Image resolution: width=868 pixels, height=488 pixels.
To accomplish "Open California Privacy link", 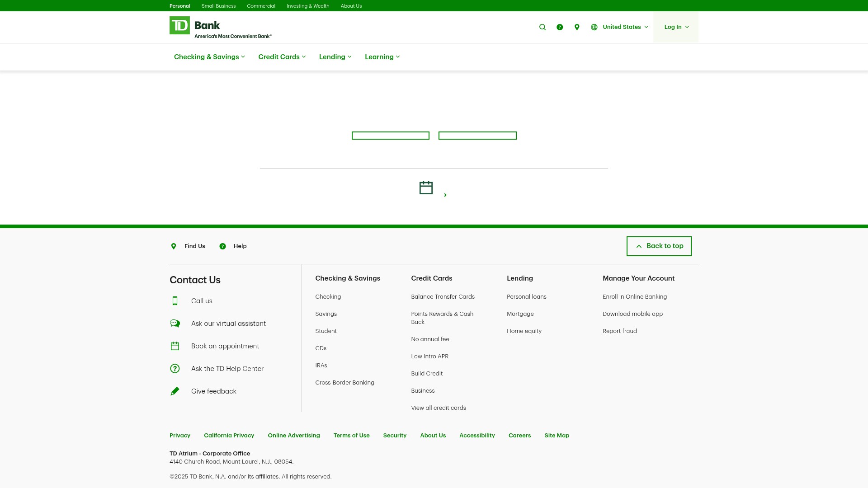I will (229, 436).
